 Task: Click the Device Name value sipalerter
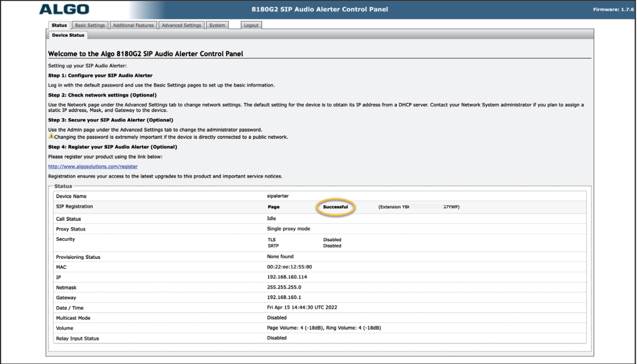(278, 196)
